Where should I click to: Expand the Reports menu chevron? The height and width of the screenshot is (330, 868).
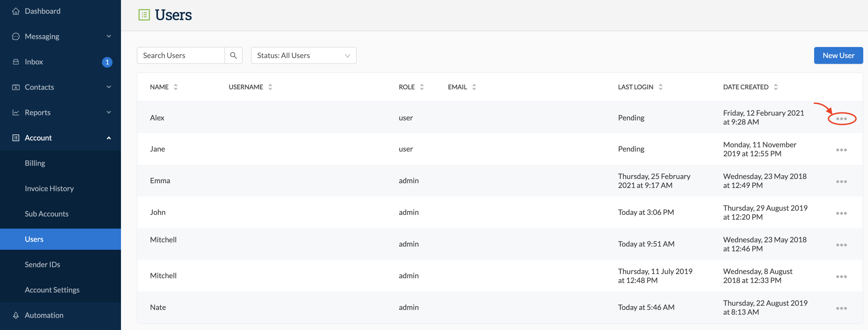tap(109, 112)
